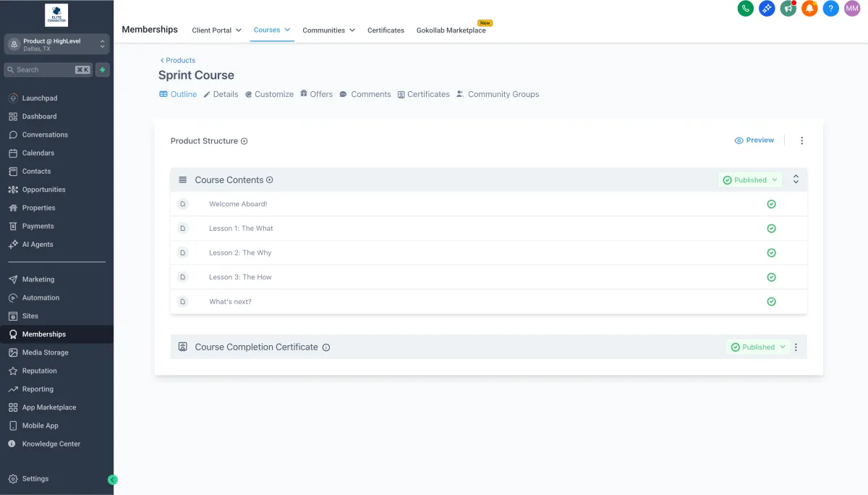Switch to the Outline tab
Image resolution: width=868 pixels, height=495 pixels.
tap(178, 94)
